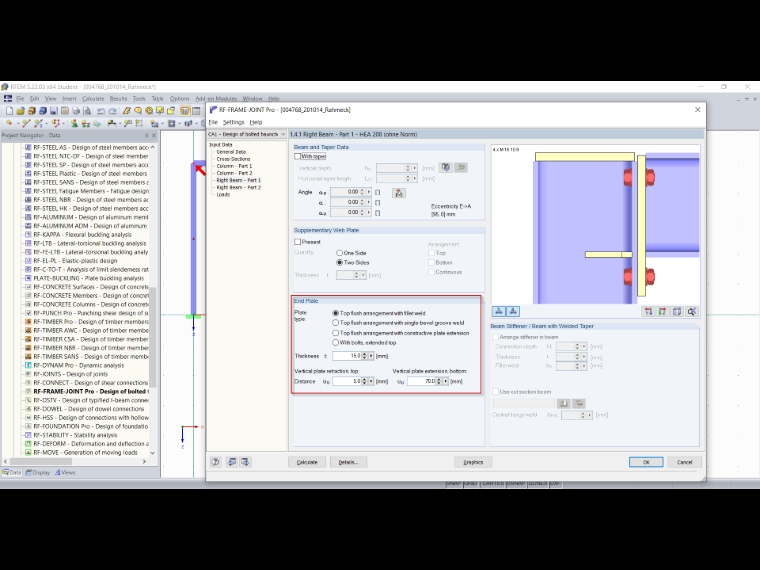Open the bottom extension value dropdown arrow

pyautogui.click(x=445, y=382)
